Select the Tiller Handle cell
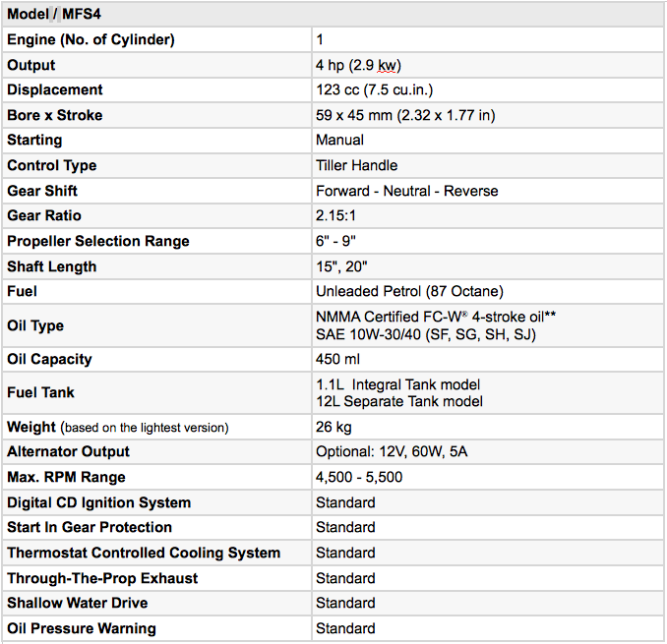The height and width of the screenshot is (644, 667). (x=356, y=165)
